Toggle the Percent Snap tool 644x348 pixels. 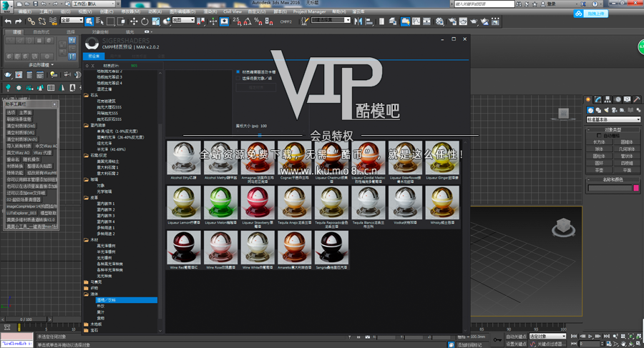(x=258, y=21)
